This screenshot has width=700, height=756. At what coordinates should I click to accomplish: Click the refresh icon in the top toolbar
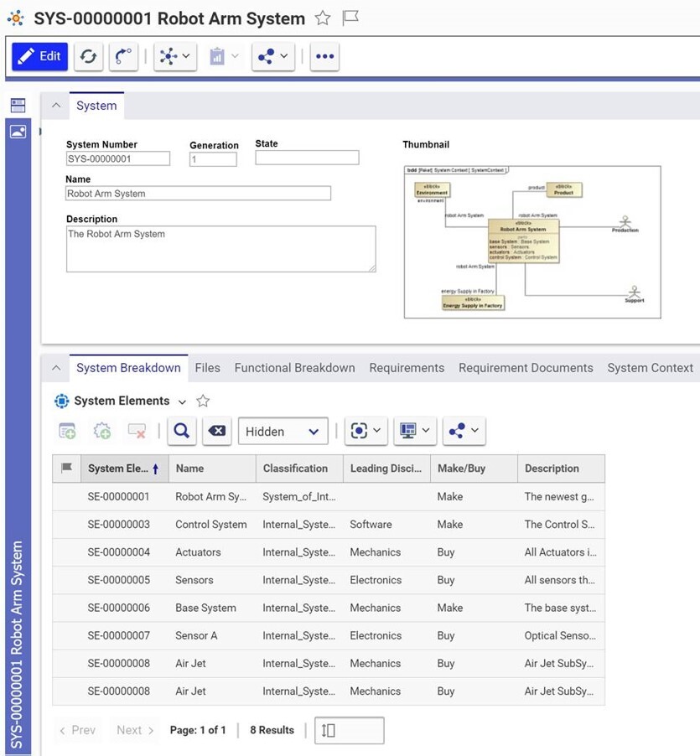click(x=88, y=56)
